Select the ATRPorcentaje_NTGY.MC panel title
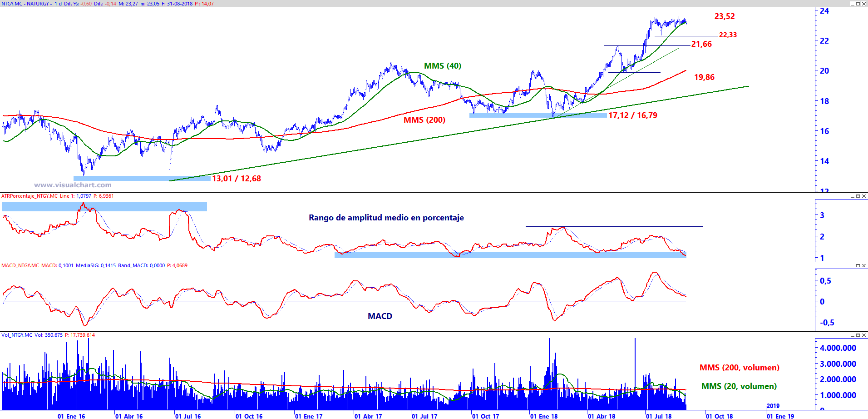The width and height of the screenshot is (868, 419). pos(30,196)
